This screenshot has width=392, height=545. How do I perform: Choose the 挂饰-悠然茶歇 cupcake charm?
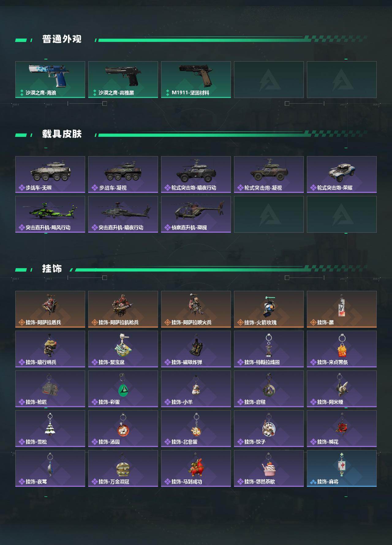[x=269, y=468]
